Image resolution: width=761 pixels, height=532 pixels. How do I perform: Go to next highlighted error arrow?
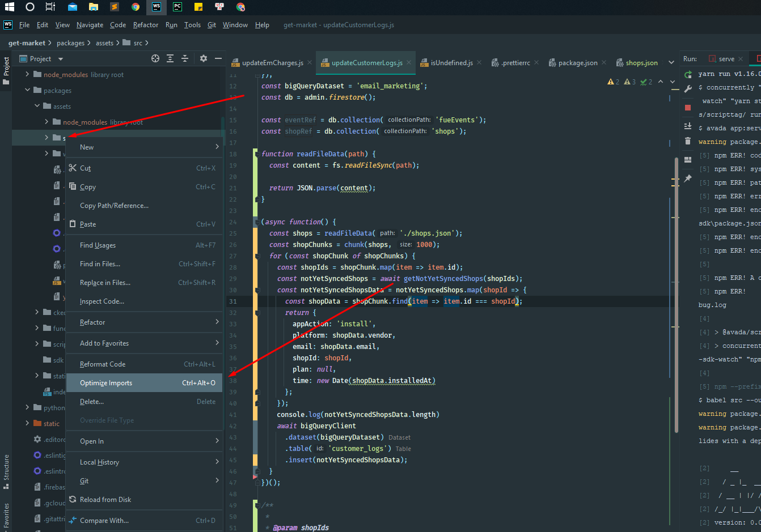pyautogui.click(x=673, y=82)
